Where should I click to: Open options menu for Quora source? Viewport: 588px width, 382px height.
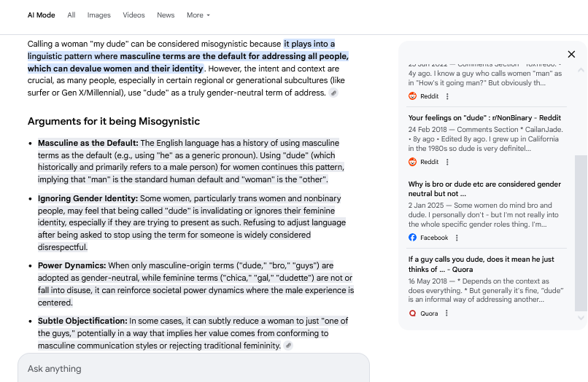tap(446, 313)
